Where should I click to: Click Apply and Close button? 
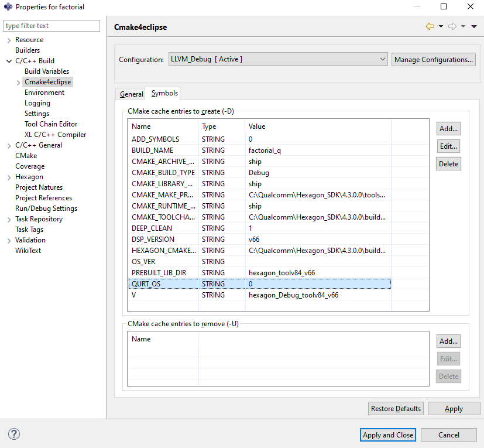(x=387, y=435)
